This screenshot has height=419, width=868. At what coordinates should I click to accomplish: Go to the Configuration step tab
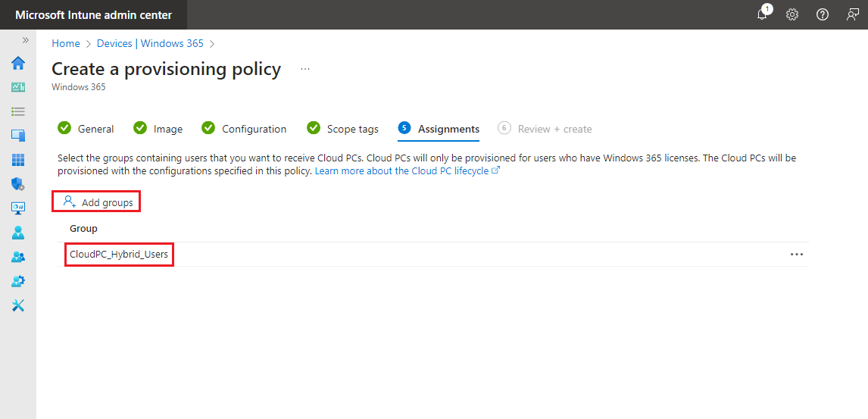(244, 129)
